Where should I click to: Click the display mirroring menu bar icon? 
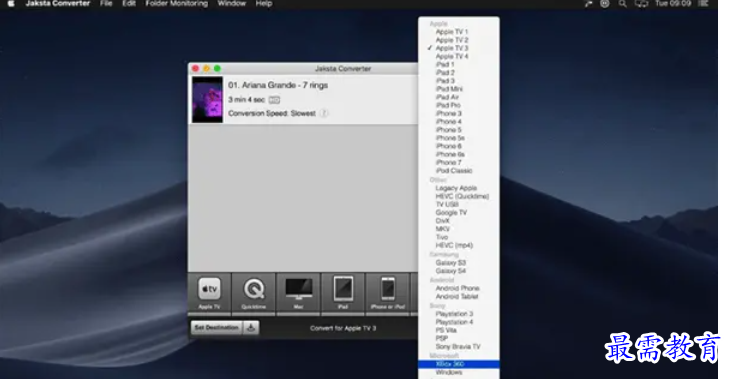coord(642,3)
